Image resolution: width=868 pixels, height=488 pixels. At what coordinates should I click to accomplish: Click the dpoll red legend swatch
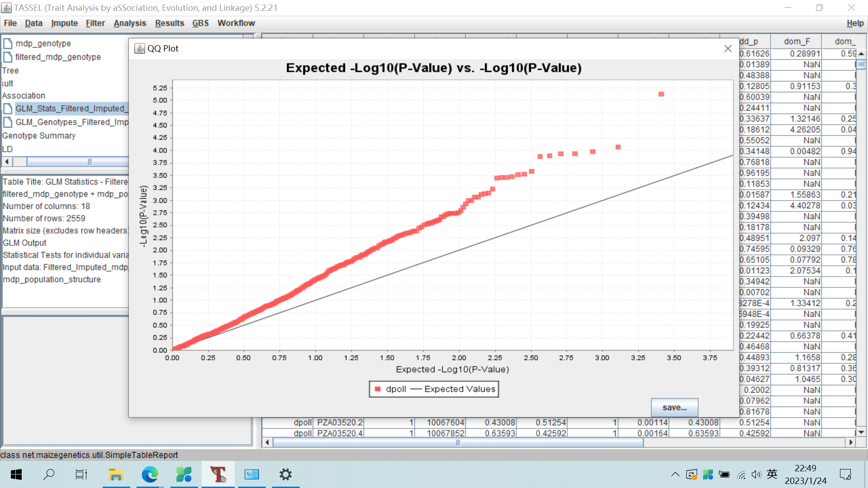(378, 389)
